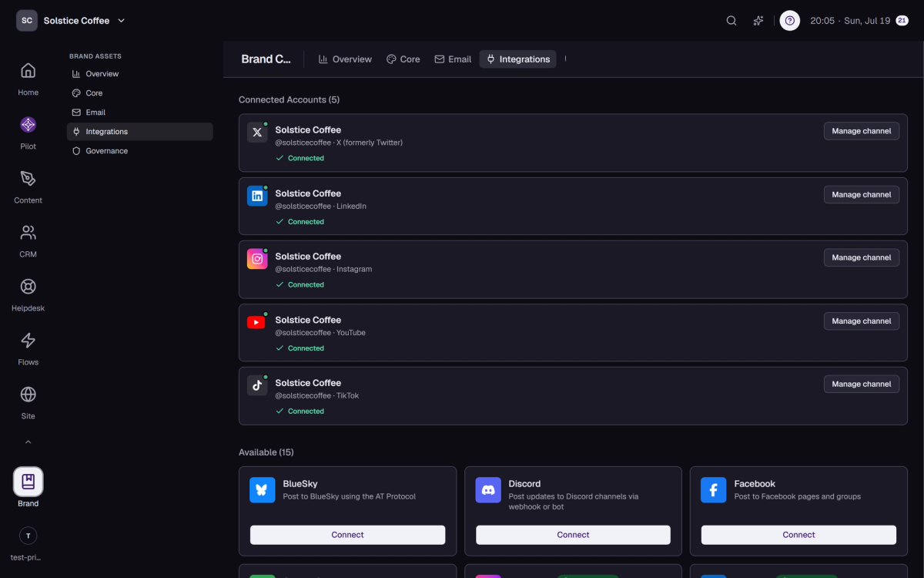Open Overview in Brand Assets list

(x=139, y=74)
